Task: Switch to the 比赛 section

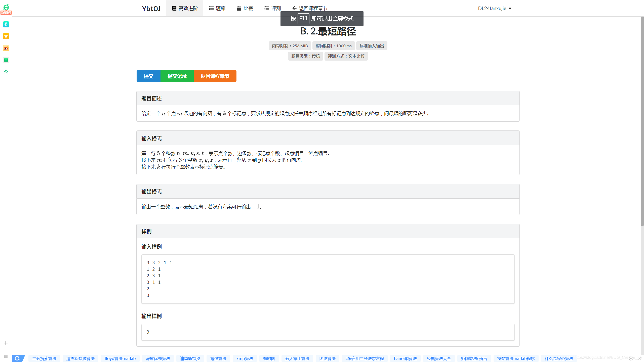Action: tap(245, 8)
